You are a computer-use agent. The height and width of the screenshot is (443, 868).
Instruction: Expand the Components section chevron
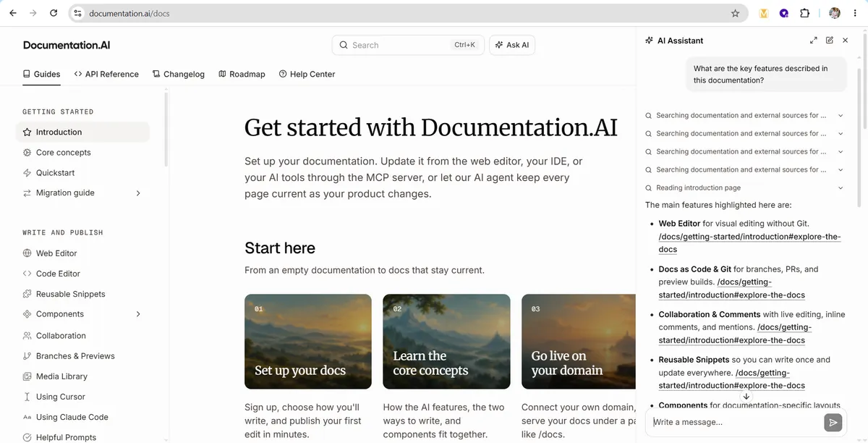pos(138,314)
